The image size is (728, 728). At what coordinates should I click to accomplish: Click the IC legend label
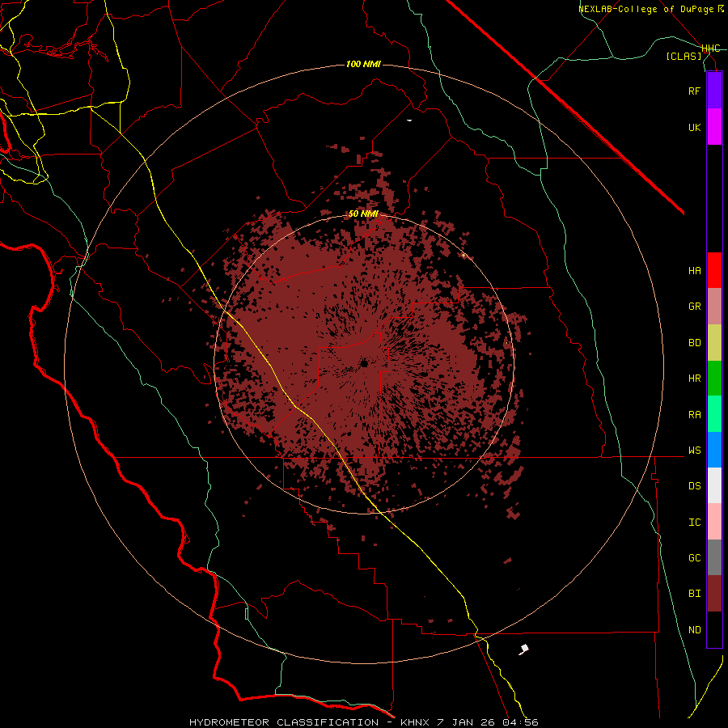point(694,522)
